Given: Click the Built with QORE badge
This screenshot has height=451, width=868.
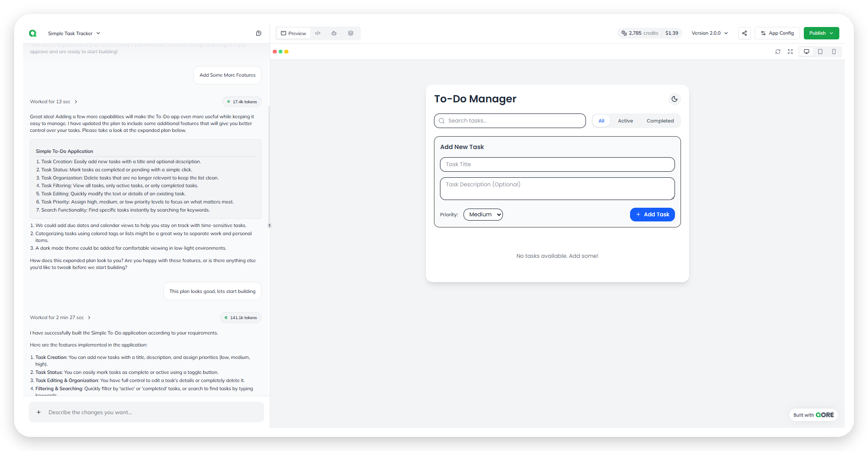Looking at the screenshot, I should point(814,415).
